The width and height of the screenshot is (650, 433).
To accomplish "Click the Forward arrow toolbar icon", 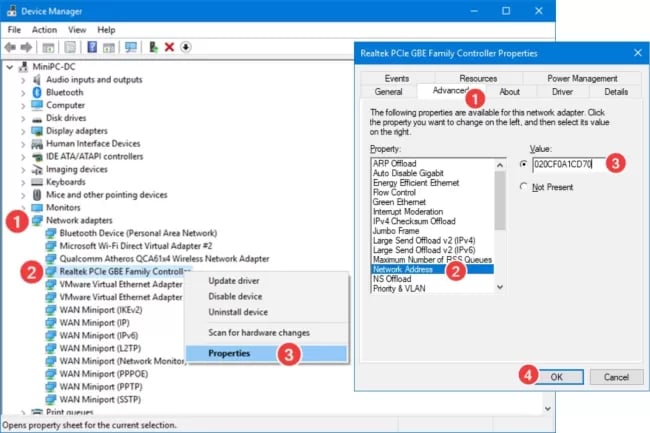I will 26,47.
